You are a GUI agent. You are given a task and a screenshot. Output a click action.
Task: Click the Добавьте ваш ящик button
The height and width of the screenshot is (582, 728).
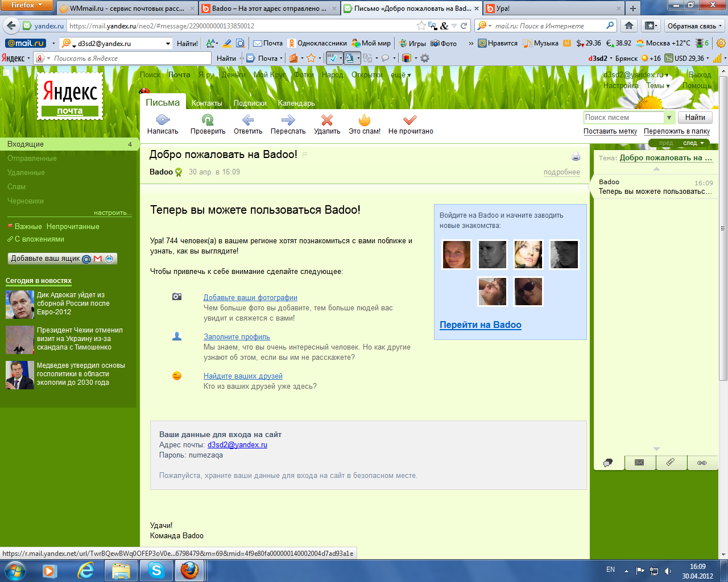63,259
